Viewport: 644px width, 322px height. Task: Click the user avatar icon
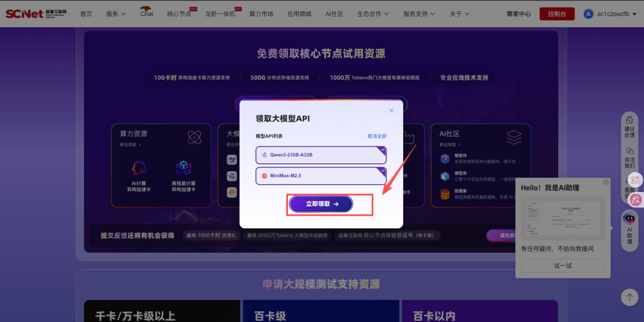[589, 14]
